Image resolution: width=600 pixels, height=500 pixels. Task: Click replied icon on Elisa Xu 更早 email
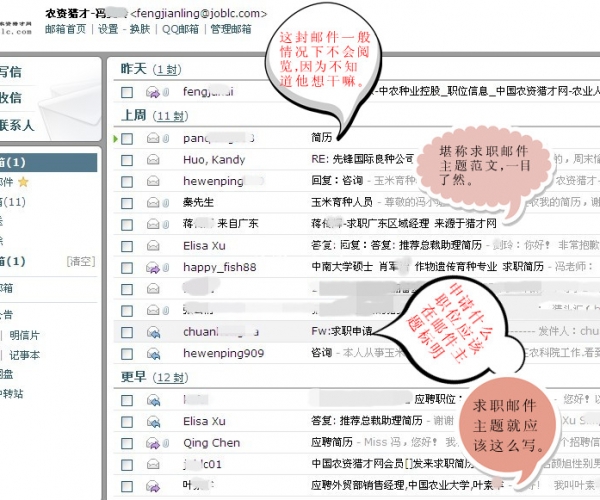pyautogui.click(x=153, y=422)
